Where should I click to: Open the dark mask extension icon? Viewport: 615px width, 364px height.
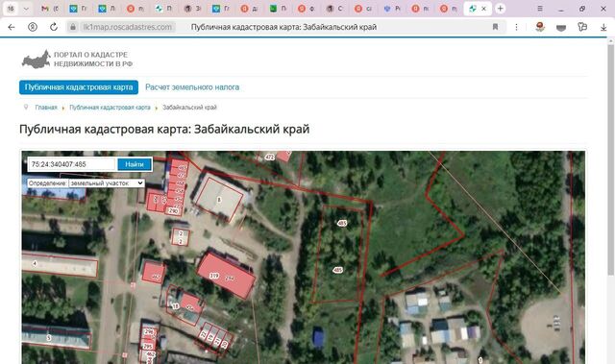tap(561, 27)
